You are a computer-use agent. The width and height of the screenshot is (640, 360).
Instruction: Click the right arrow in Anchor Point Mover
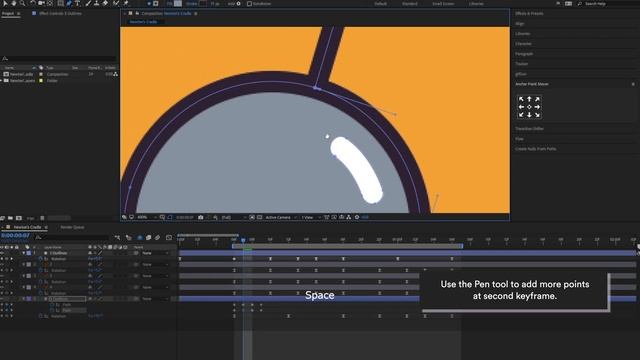coord(538,107)
